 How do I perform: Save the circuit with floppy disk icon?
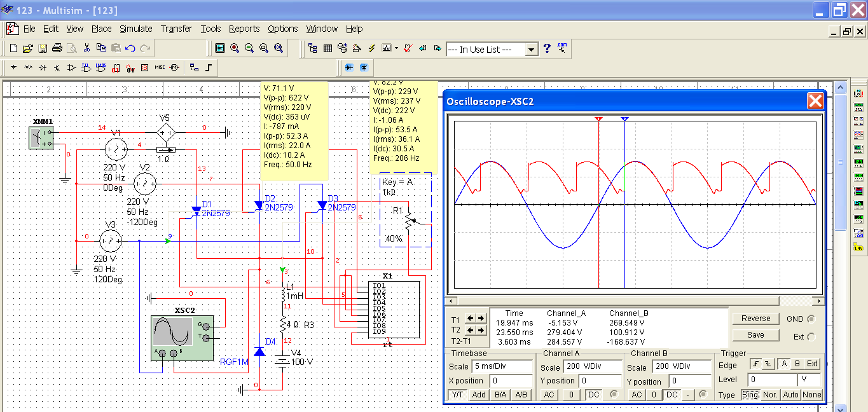click(x=43, y=48)
